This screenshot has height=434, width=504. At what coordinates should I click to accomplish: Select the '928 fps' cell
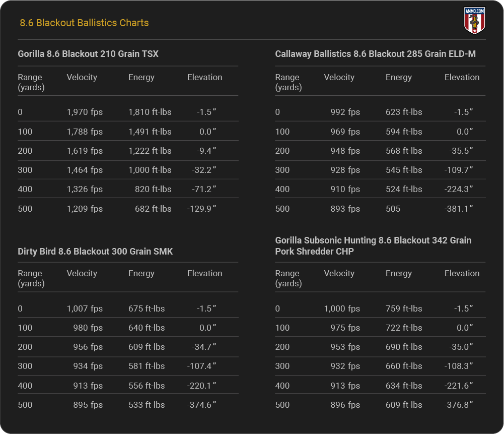(x=345, y=170)
